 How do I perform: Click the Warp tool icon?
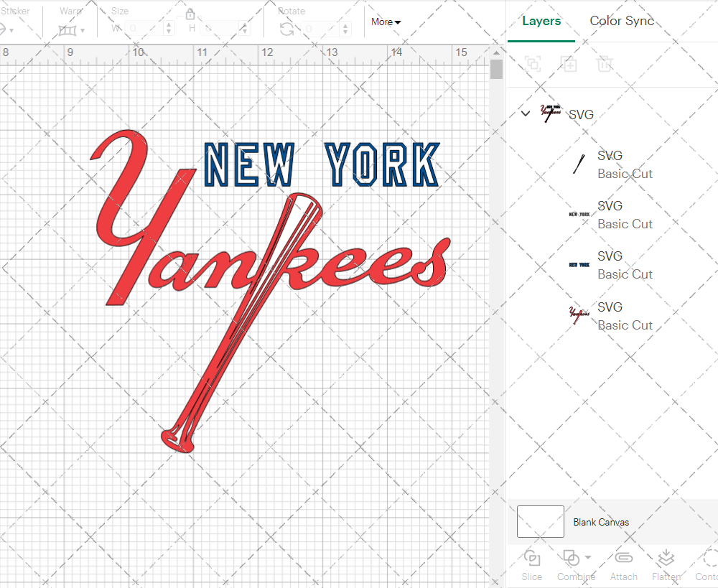[67, 30]
